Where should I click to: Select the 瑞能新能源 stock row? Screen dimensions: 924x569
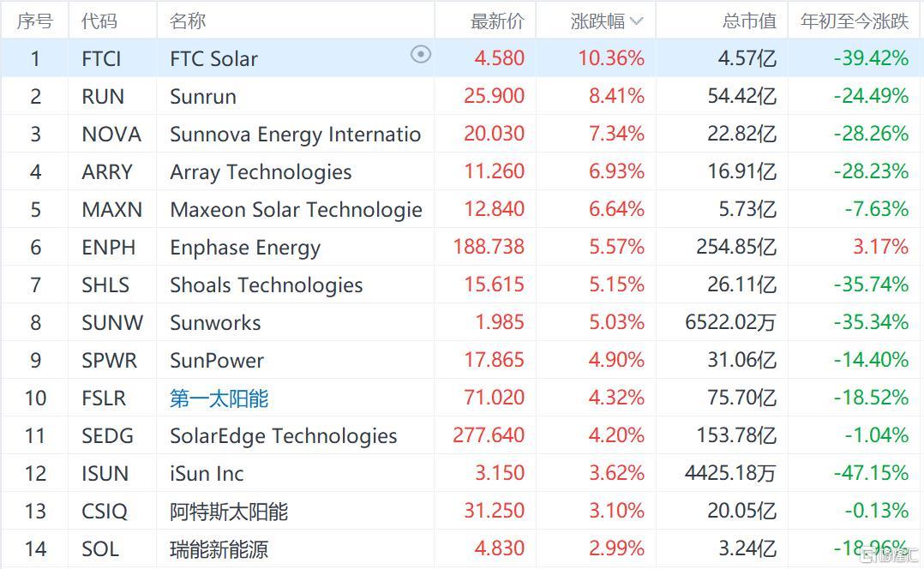[x=462, y=548]
